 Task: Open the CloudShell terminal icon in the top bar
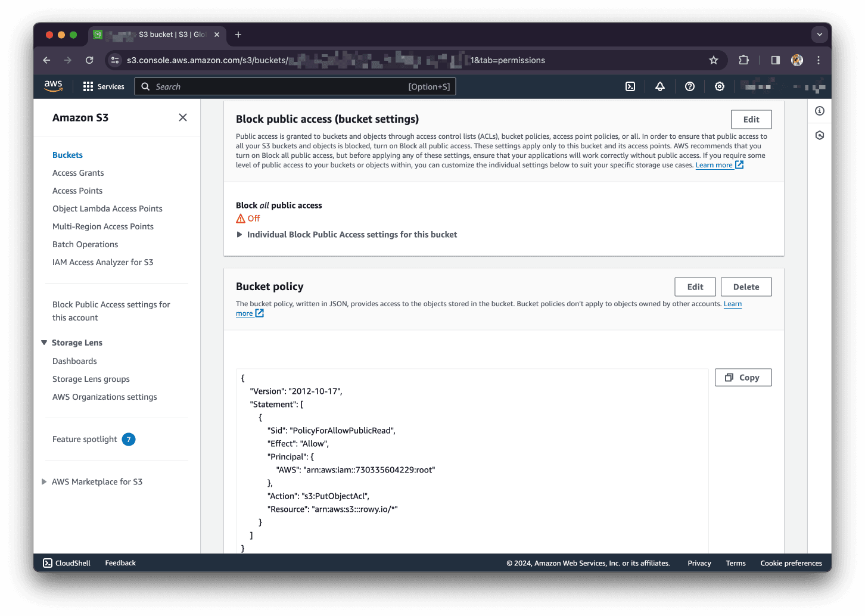[x=630, y=86]
